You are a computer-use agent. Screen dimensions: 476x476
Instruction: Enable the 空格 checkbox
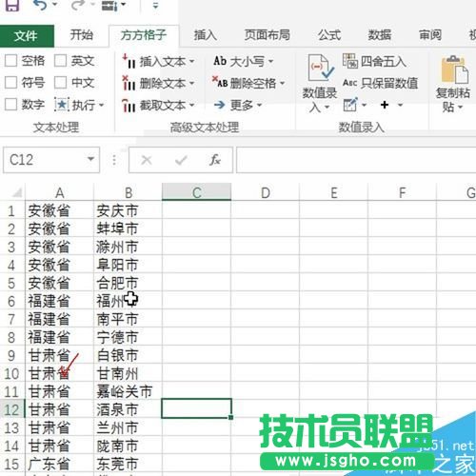[x=10, y=60]
